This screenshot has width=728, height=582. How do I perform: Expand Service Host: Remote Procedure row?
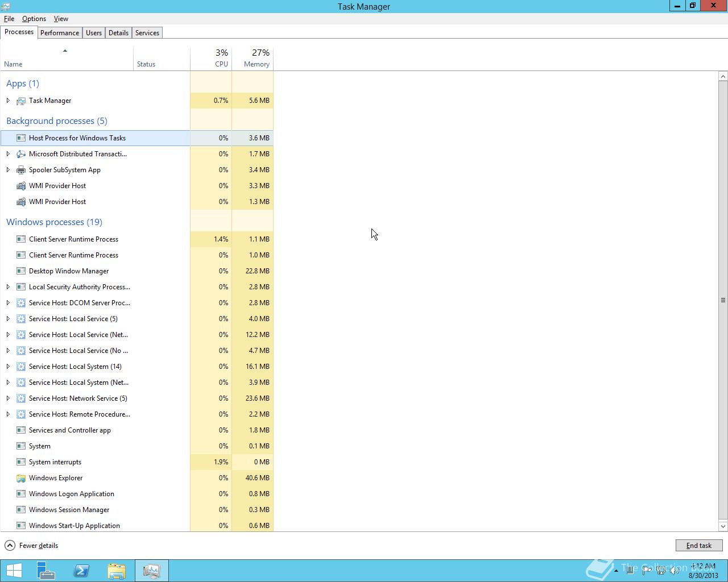(x=8, y=414)
